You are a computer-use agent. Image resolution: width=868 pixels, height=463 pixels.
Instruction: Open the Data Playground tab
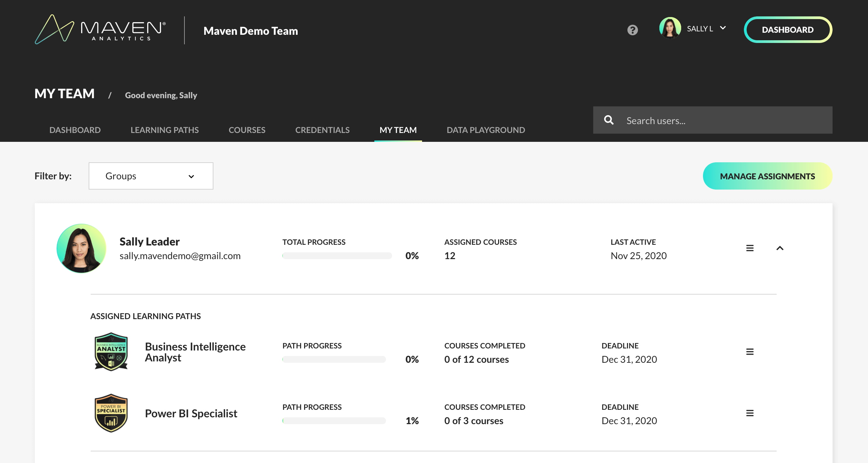[485, 130]
